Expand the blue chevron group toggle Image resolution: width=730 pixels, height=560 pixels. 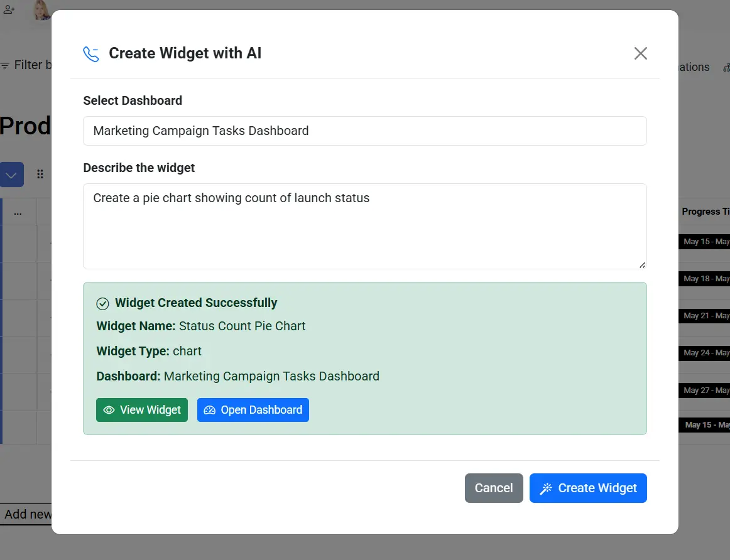(12, 175)
